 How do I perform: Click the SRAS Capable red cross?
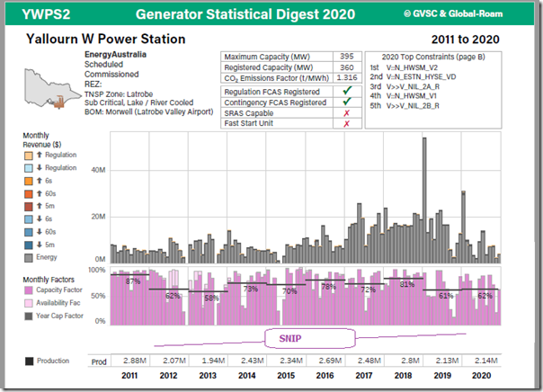coord(347,113)
